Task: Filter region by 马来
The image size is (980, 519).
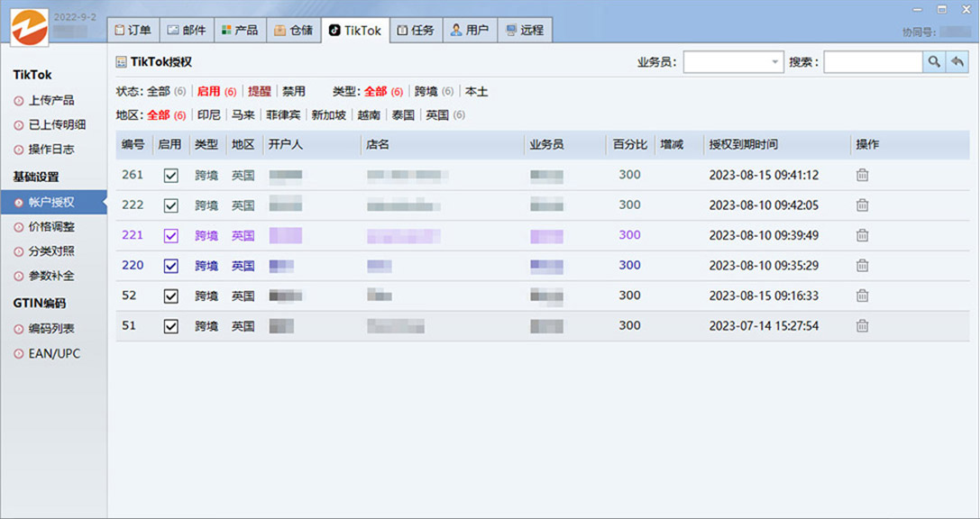Action: 243,115
